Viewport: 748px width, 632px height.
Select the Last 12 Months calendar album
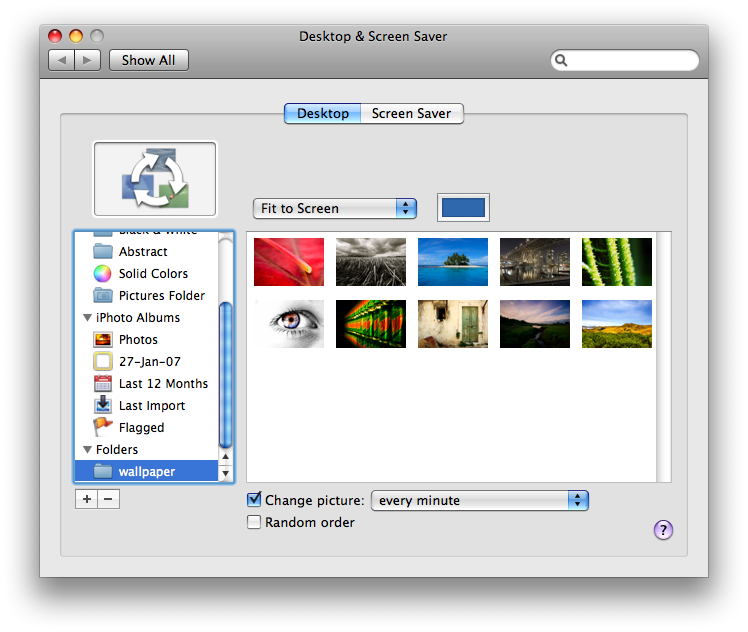click(162, 384)
